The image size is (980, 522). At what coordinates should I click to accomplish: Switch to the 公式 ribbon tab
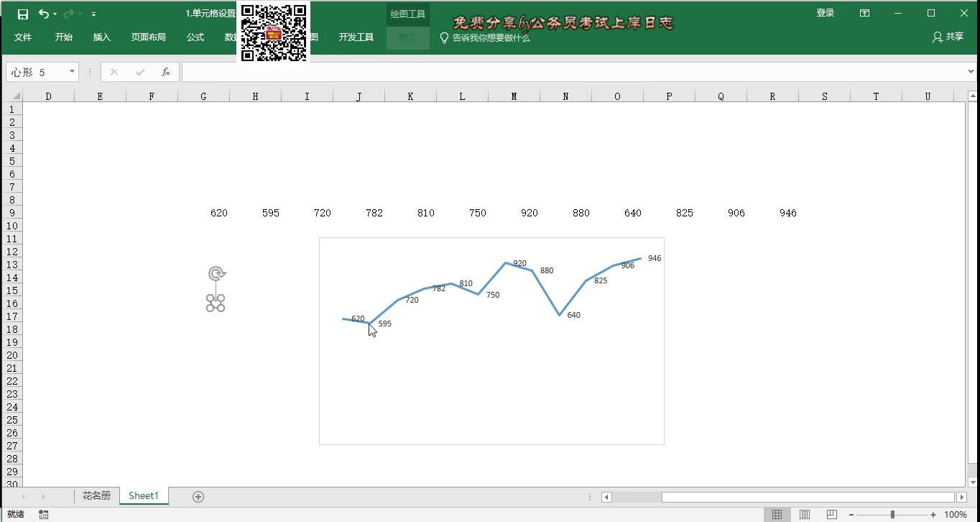(x=195, y=37)
